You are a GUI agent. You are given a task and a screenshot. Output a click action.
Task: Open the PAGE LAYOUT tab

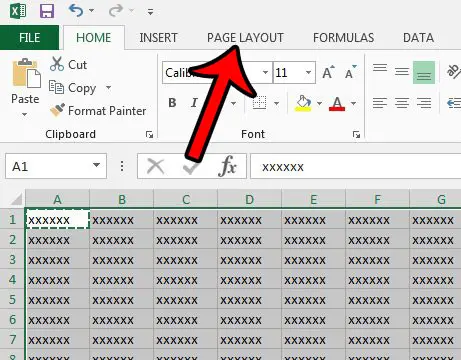(x=245, y=38)
